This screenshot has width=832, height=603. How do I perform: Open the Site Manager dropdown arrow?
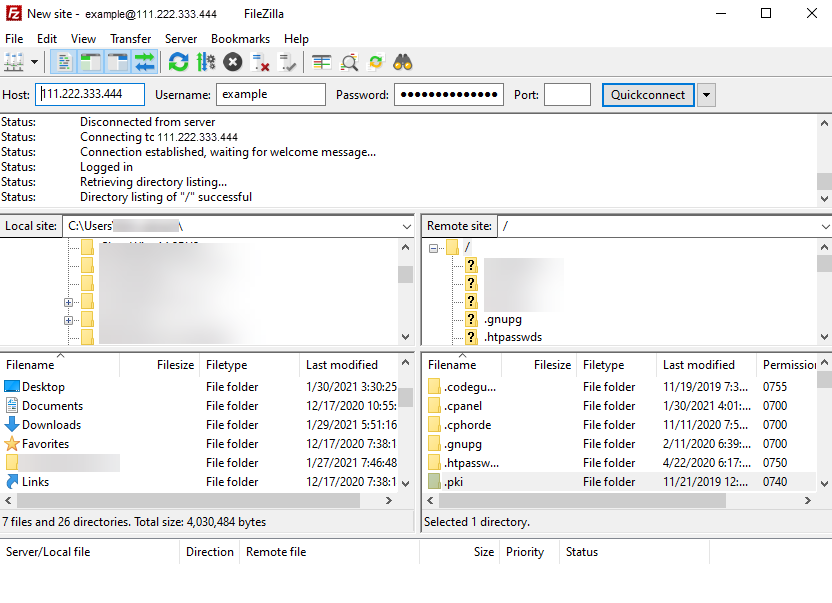[x=34, y=62]
